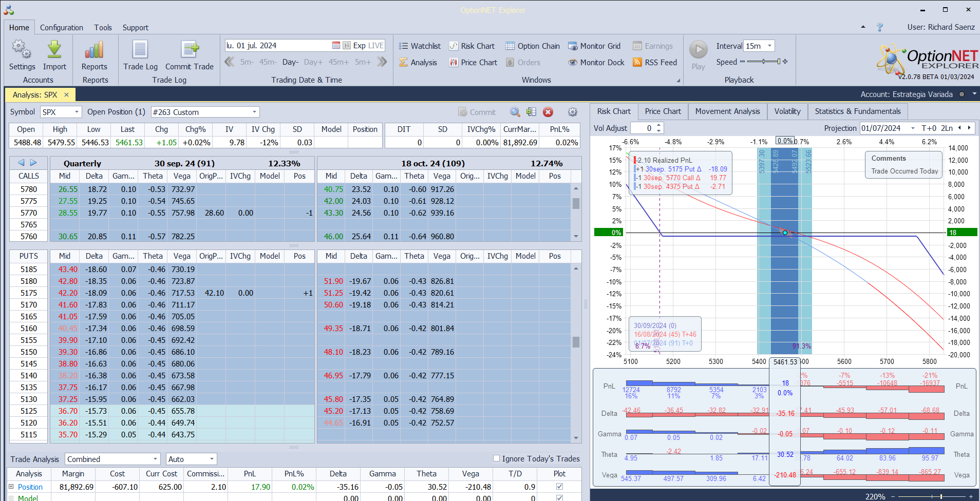Screen dimensions: 980x501
Task: Open the Support ribbon tab
Action: [x=136, y=27]
